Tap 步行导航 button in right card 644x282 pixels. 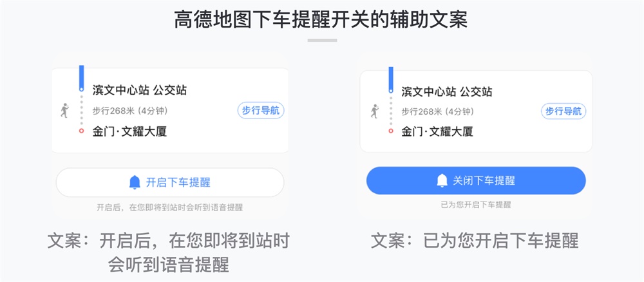563,111
